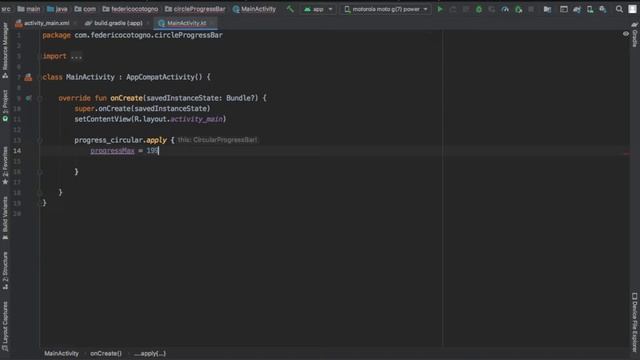Open the Structure tool window
Screen dimensions: 640x360
(x=5, y=271)
